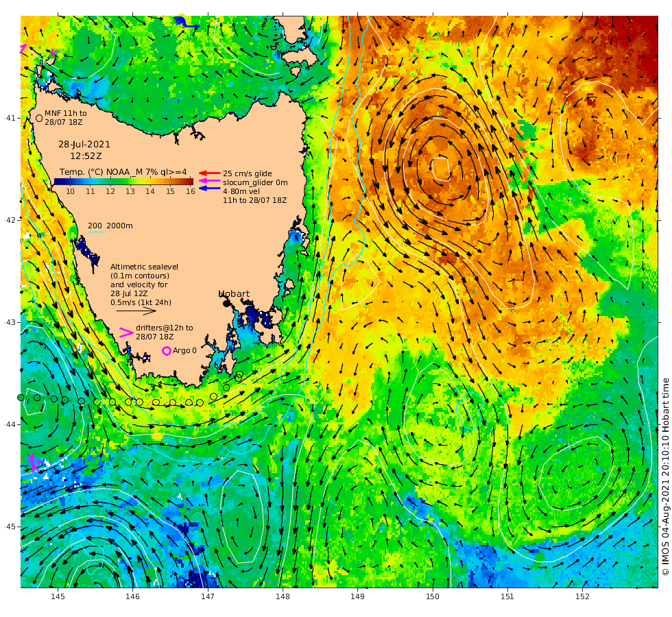Click the magenta drifter marker in the southwest
The height and width of the screenshot is (617, 672).
34,463
